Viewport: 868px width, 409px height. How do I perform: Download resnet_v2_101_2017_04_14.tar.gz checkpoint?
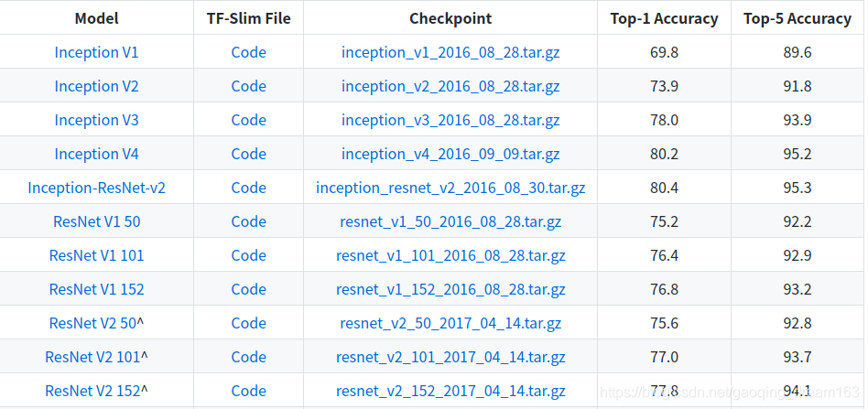click(x=450, y=357)
